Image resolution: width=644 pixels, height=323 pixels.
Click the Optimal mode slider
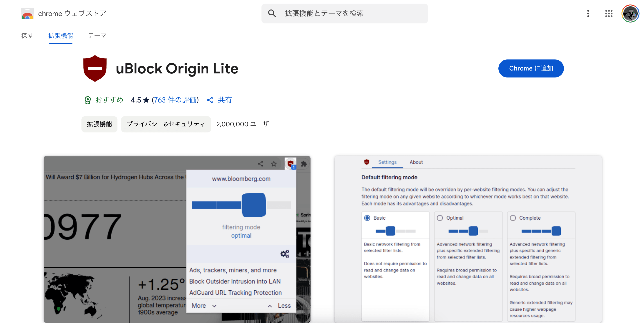[468, 231]
